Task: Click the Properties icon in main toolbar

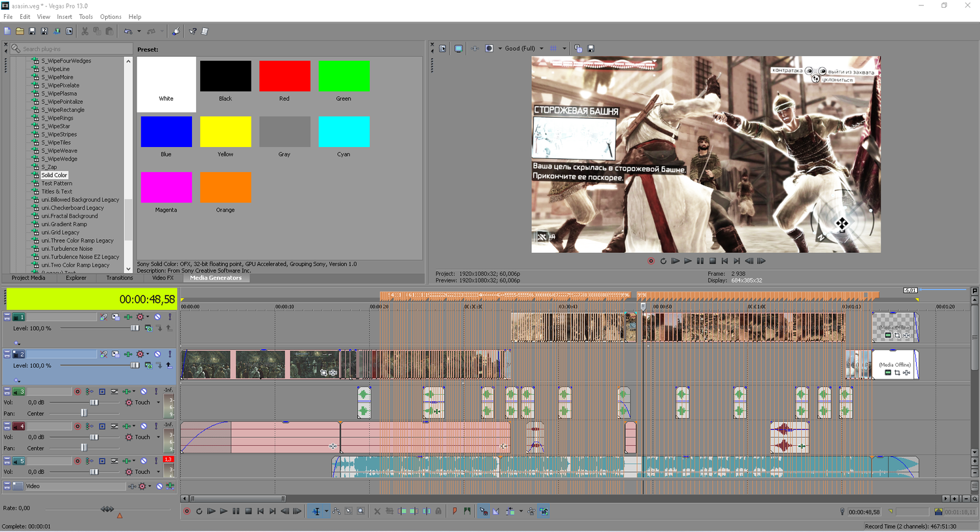Action: pos(69,31)
